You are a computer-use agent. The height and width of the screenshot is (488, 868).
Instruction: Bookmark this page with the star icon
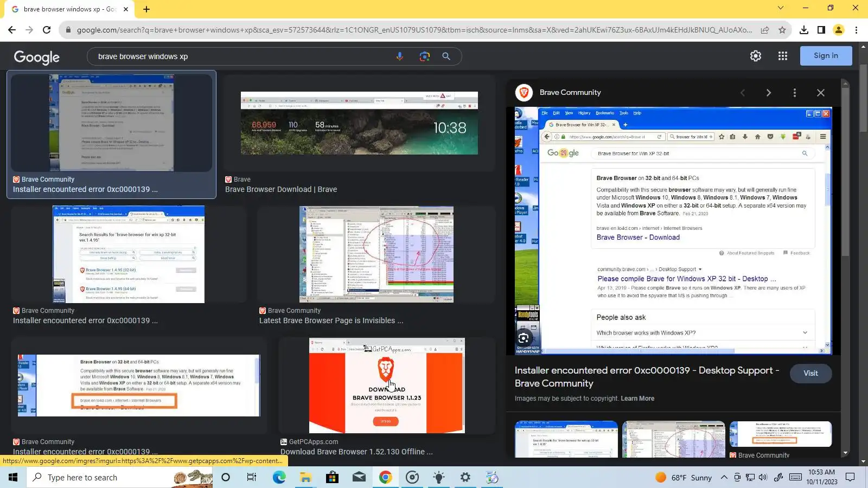pyautogui.click(x=782, y=30)
